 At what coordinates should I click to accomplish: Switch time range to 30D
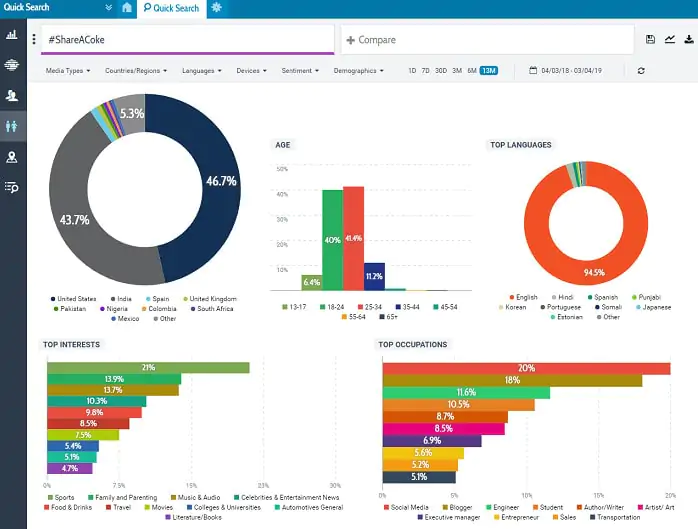coord(441,71)
